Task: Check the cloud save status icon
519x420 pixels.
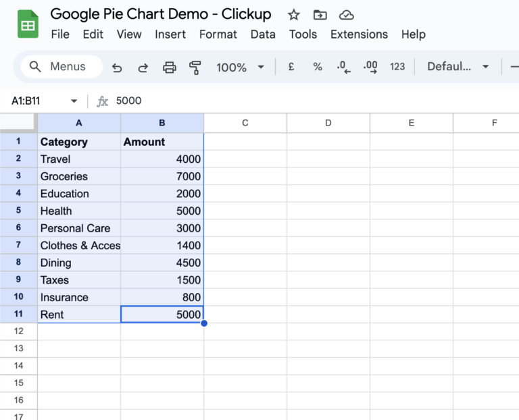Action: [346, 15]
